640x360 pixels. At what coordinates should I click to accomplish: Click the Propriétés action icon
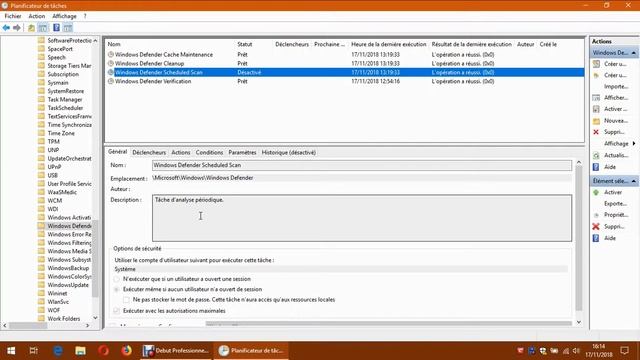tap(596, 215)
